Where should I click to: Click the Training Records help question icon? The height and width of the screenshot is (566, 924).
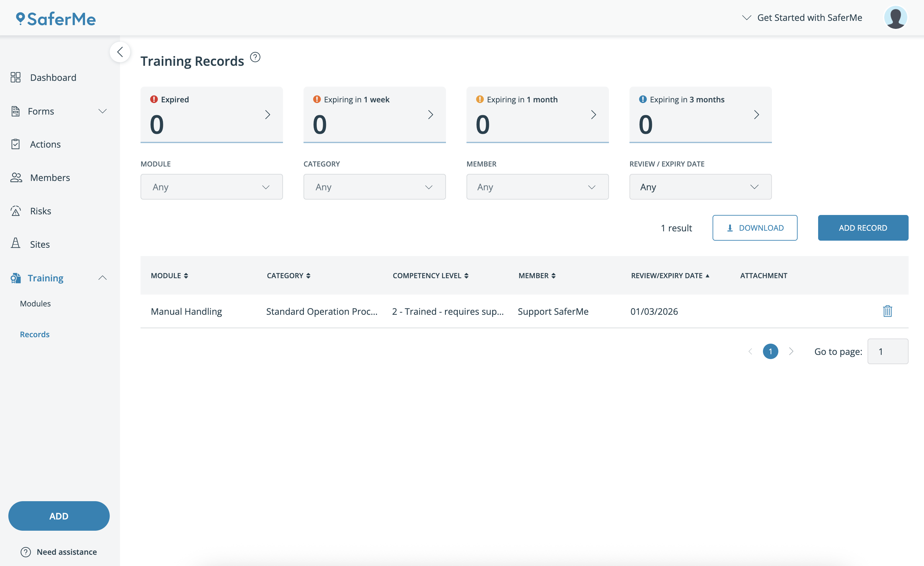tap(255, 57)
